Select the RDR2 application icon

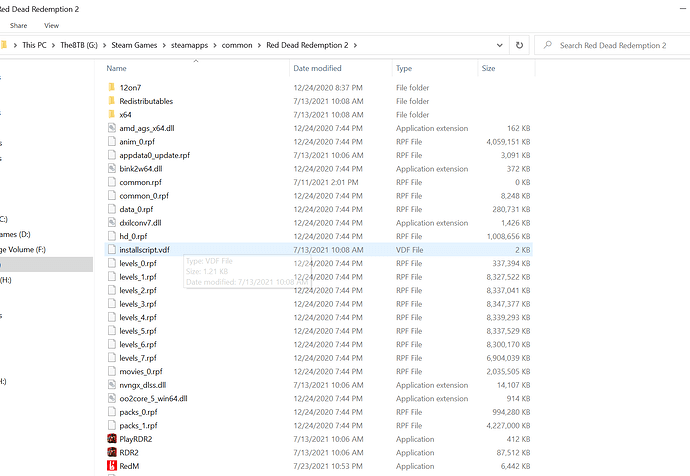(112, 452)
